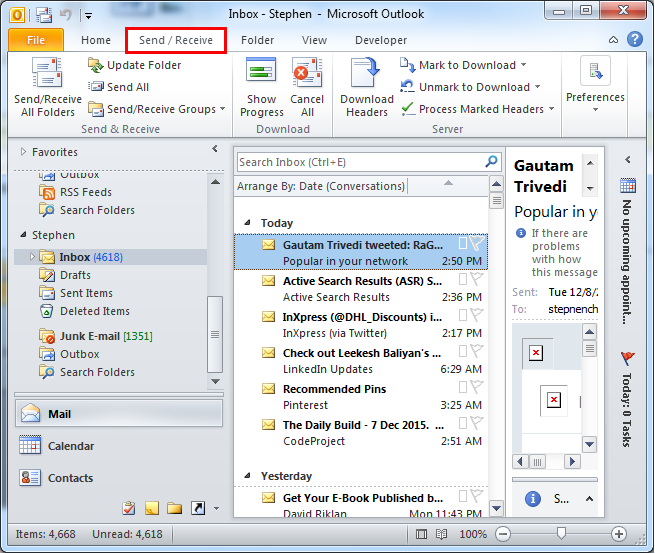This screenshot has width=655, height=553.
Task: Click the zoom slider handle
Action: coord(561,533)
